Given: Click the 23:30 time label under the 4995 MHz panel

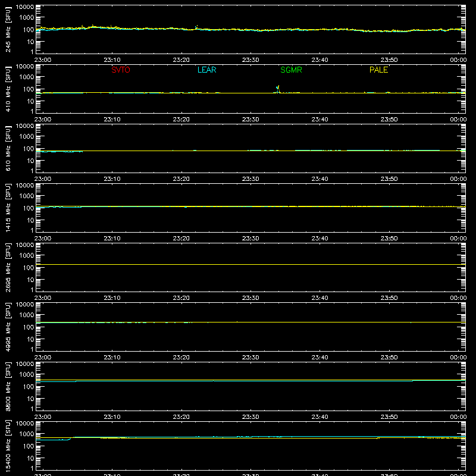Looking at the screenshot, I should coord(250,358).
